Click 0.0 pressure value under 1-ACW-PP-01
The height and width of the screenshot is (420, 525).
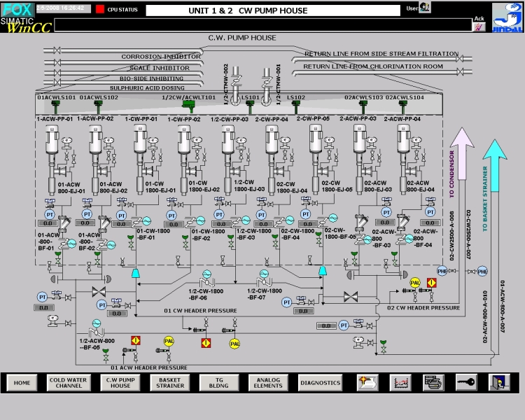click(x=48, y=223)
